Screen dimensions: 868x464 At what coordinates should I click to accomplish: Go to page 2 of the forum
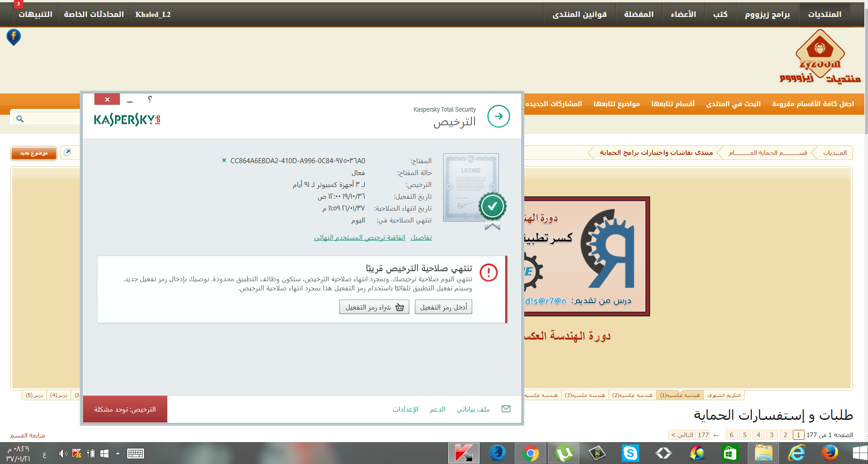785,435
